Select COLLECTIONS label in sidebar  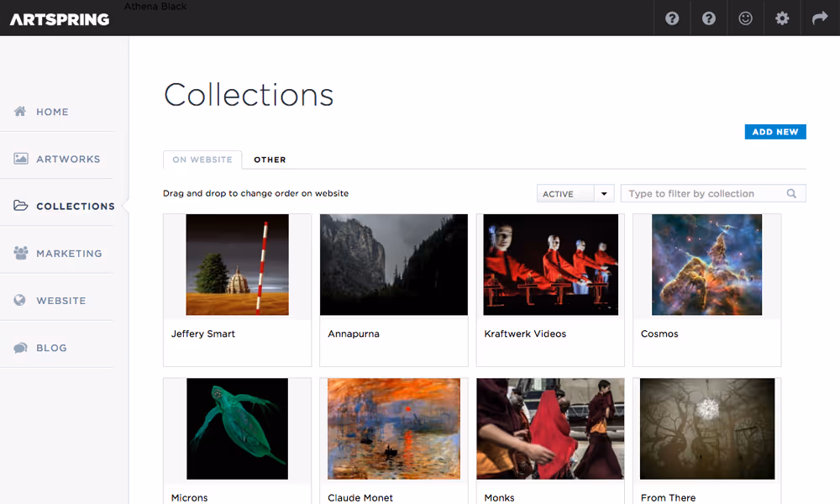[76, 206]
